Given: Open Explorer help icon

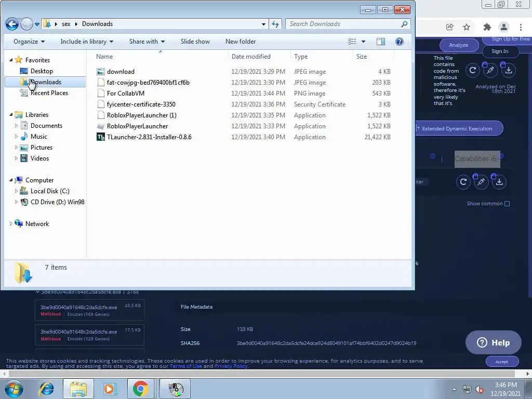Looking at the screenshot, I should 400,42.
